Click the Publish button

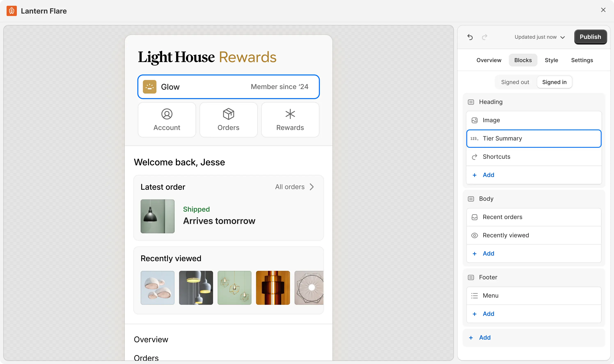[x=590, y=37]
